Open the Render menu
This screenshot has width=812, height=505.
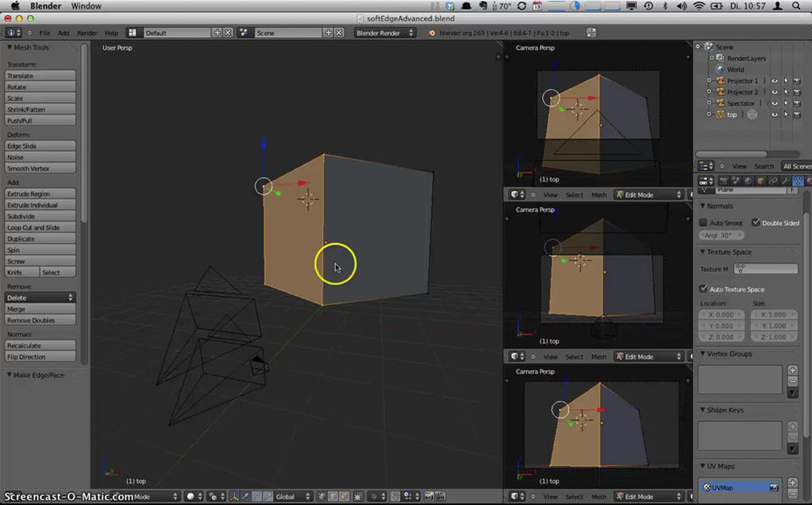coord(87,33)
